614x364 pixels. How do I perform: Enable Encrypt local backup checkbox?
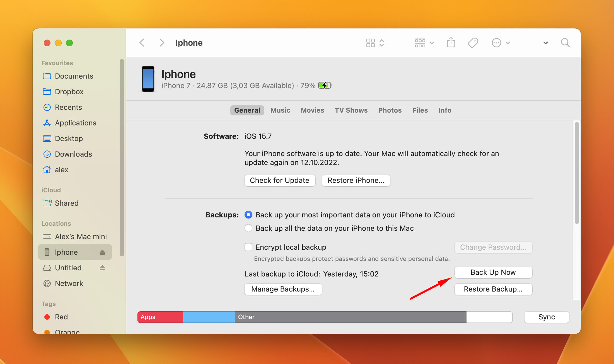(x=248, y=247)
